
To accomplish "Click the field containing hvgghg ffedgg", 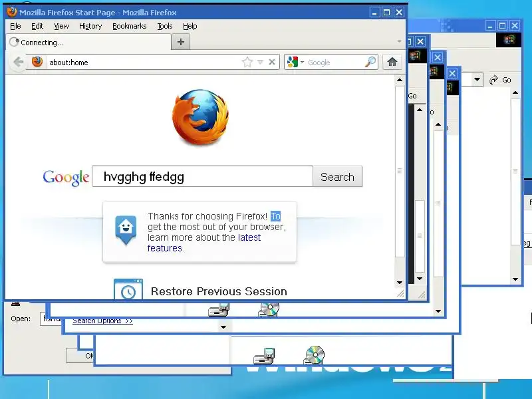I will coord(203,176).
